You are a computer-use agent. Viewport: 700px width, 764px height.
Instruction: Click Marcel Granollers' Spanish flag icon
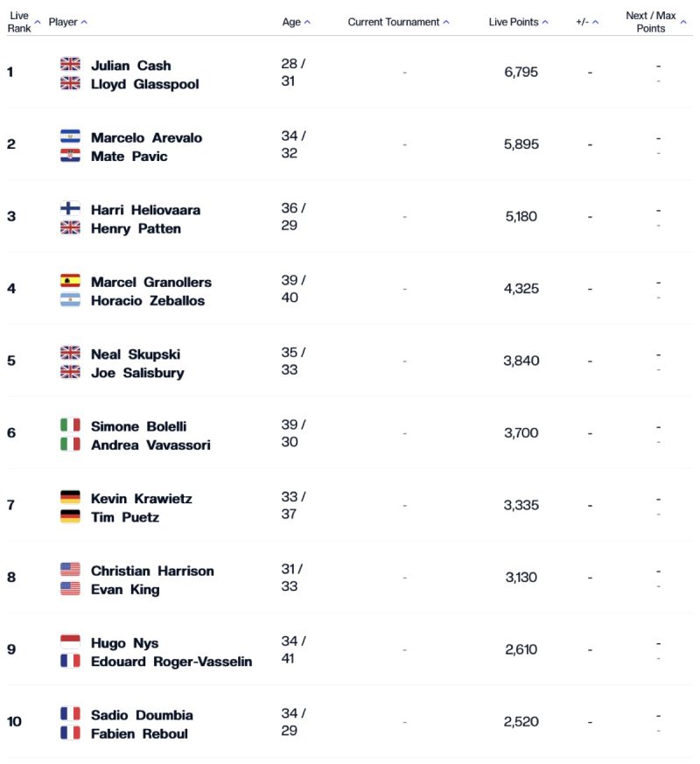tap(70, 281)
